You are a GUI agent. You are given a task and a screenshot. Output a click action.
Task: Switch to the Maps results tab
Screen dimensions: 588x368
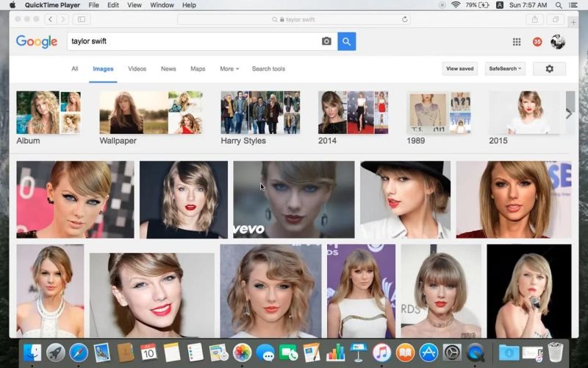(x=198, y=68)
